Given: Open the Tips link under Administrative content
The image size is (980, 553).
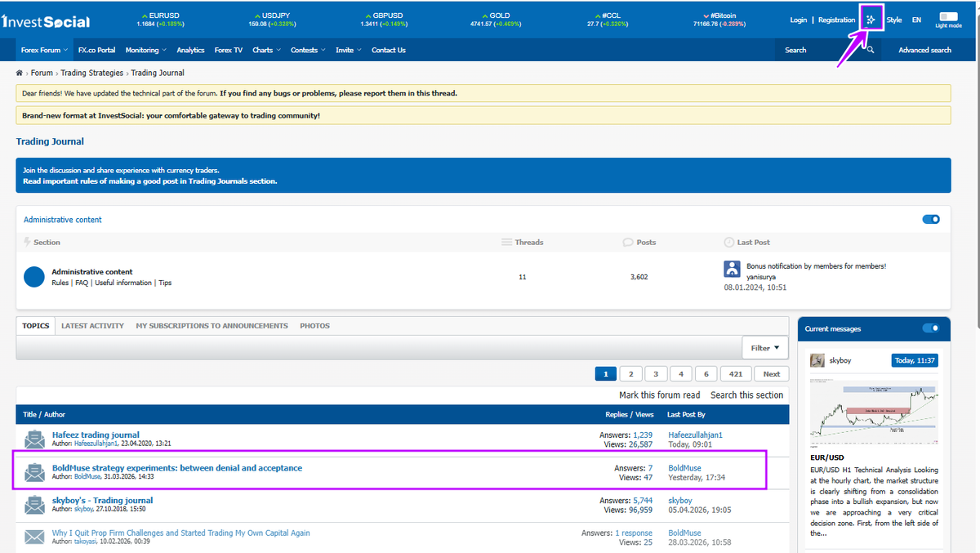Looking at the screenshot, I should pos(165,283).
